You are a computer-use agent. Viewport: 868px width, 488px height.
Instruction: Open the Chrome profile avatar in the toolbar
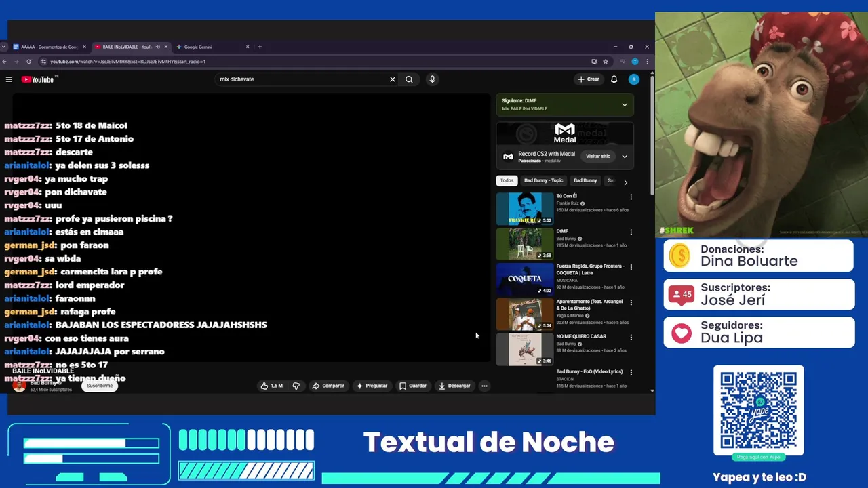pos(635,62)
